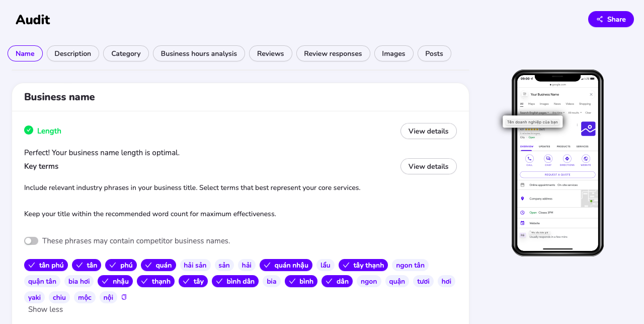The image size is (644, 324).
Task: Click the Chat icon in the phone preview
Action: click(x=548, y=159)
